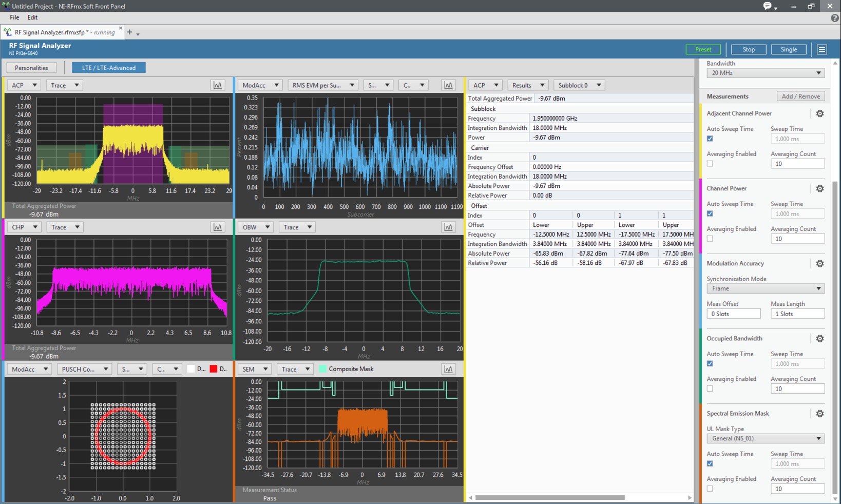
Task: Click the Composite Mask color swatch
Action: [322, 369]
